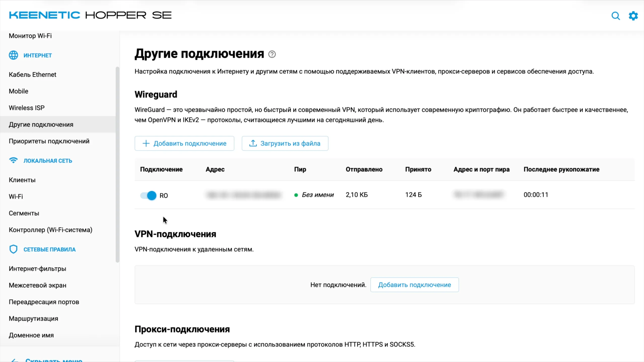Click the СЕТЕВЫЕ ПРАВИЛА section header

coord(50,249)
